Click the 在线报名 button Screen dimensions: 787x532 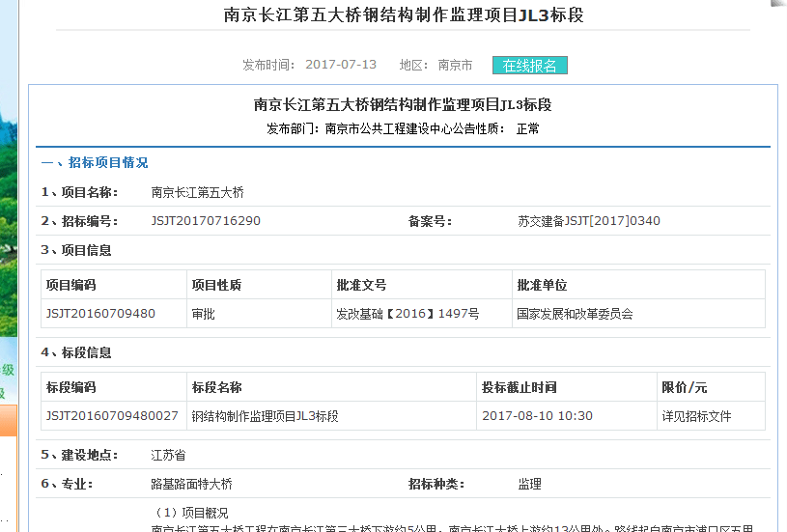click(529, 66)
